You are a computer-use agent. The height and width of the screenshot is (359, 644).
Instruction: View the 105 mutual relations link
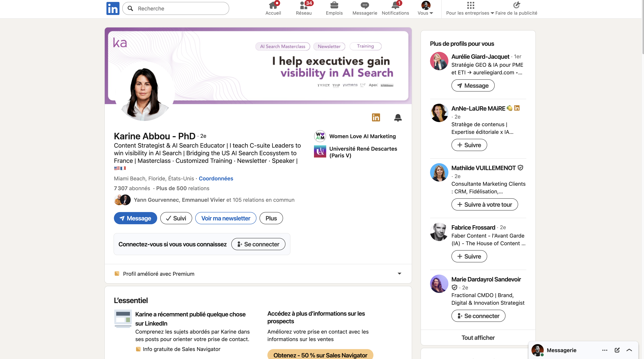214,200
